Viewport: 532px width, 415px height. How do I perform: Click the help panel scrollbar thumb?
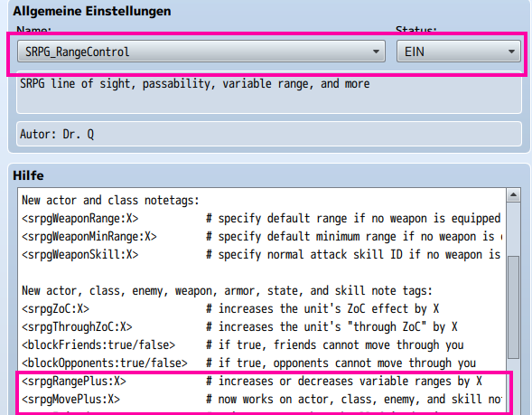pos(513,307)
